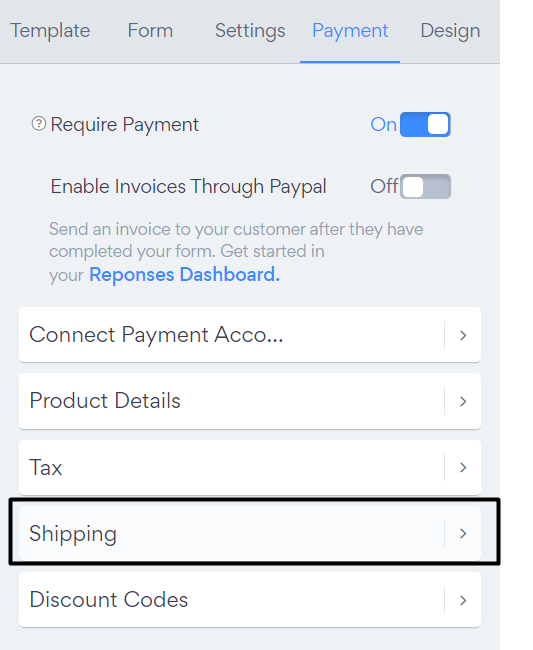
Task: Switch to the Design tab
Action: (450, 31)
